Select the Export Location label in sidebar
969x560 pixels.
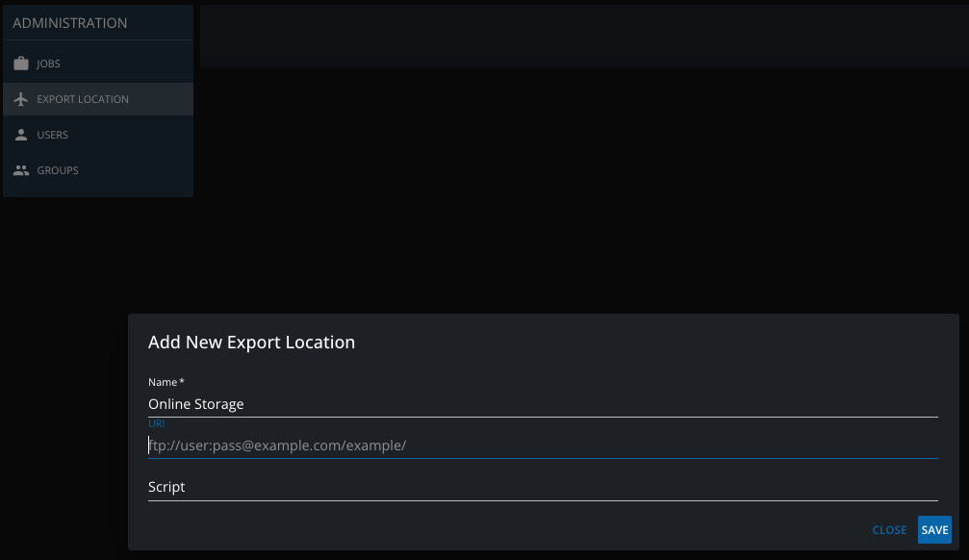pos(83,99)
